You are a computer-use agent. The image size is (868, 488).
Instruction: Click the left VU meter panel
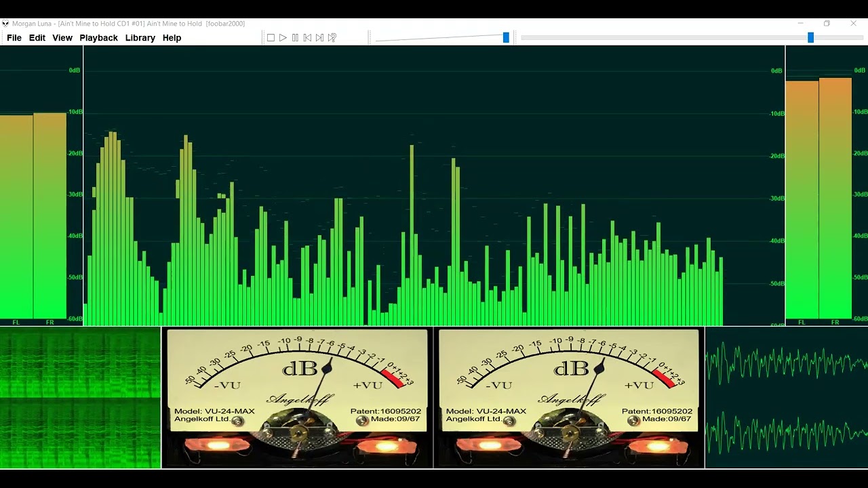tap(297, 398)
